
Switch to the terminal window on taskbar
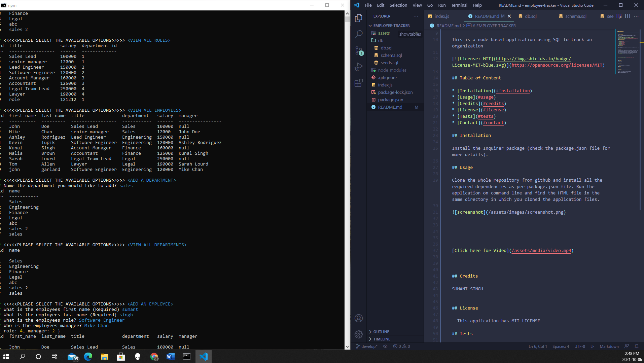(187, 356)
